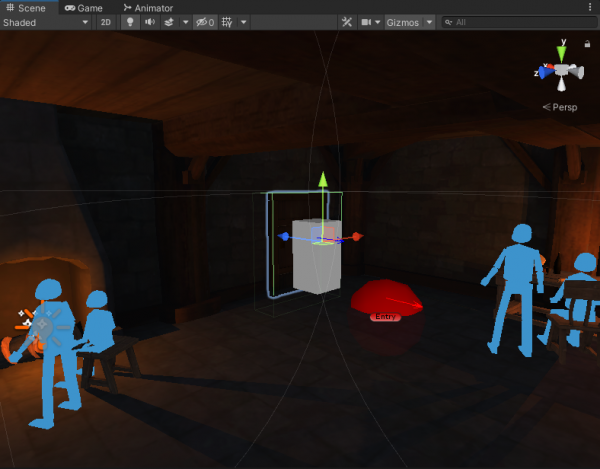Screen dimensions: 600x469
Task: Toggle scene grid visibility icon
Action: coord(227,23)
